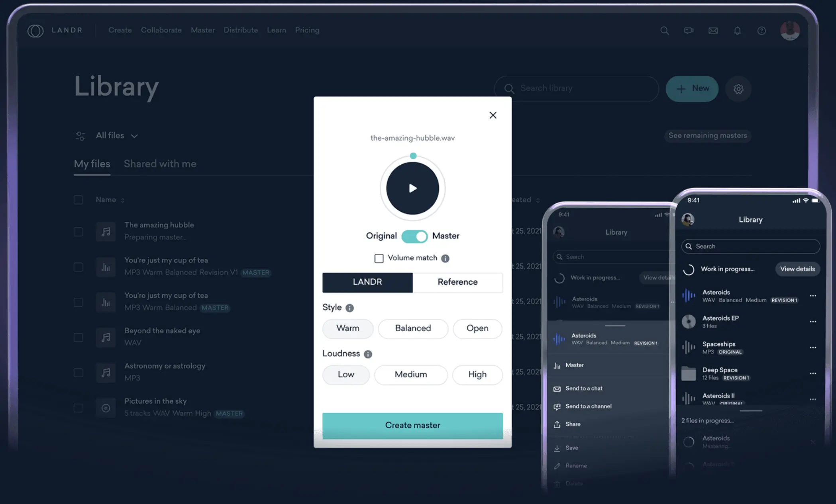Play the-amazing-hubble.wav preview
Screen dimensions: 836x504
(x=413, y=188)
